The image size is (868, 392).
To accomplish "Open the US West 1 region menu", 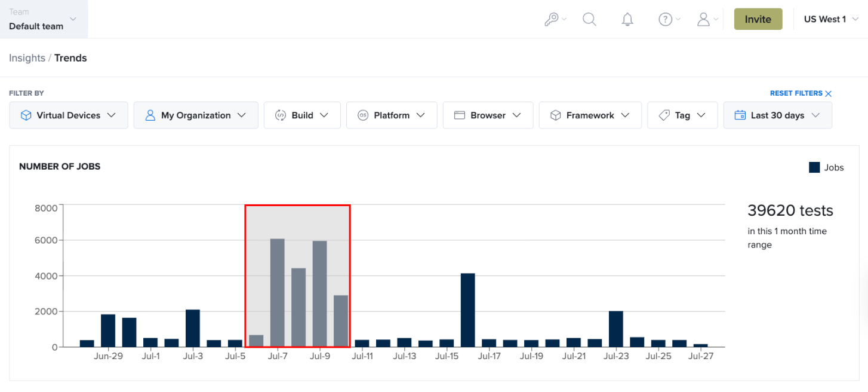I will (x=830, y=19).
